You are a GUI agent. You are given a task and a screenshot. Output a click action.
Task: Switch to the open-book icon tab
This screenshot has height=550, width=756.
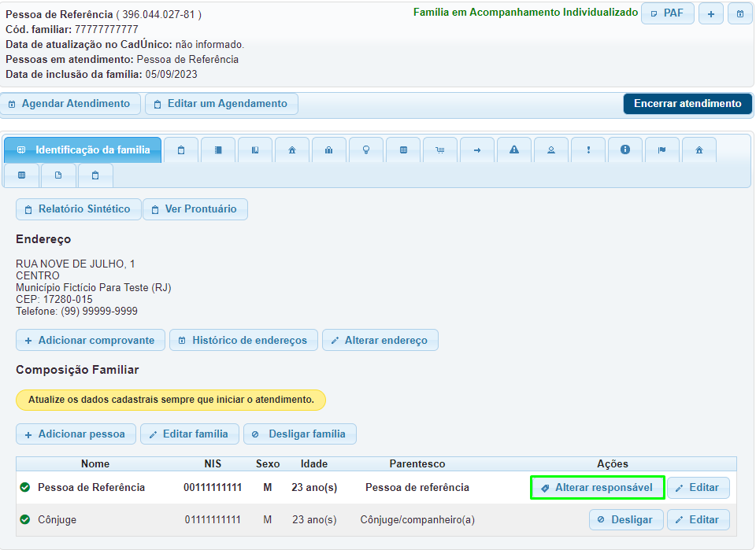point(255,149)
